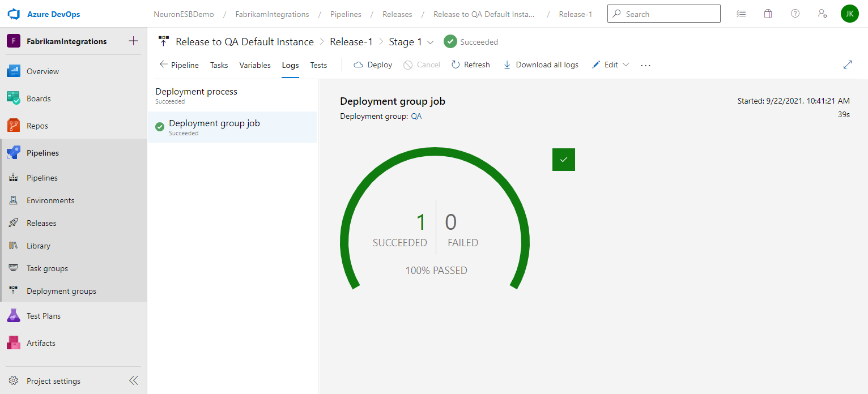Switch to the Tests tab

pos(318,65)
